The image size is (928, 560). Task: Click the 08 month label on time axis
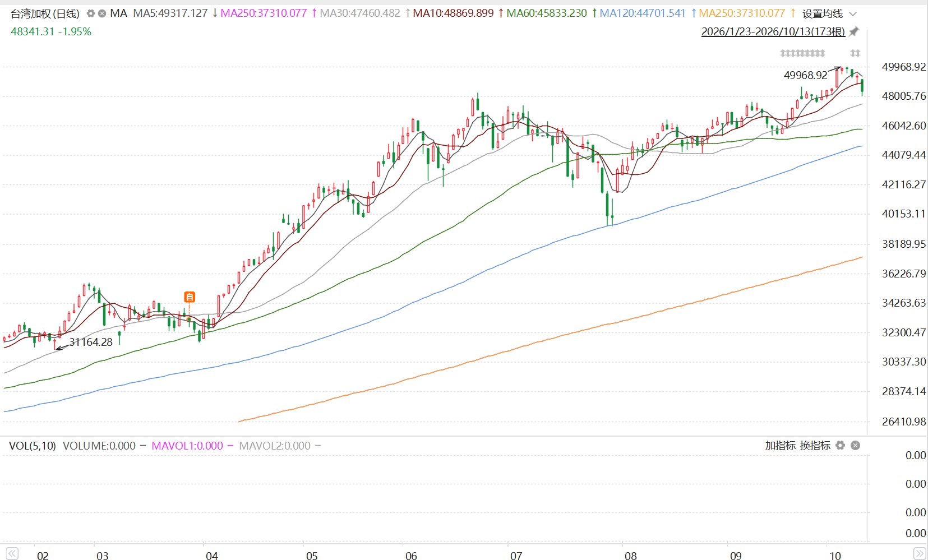pos(631,556)
